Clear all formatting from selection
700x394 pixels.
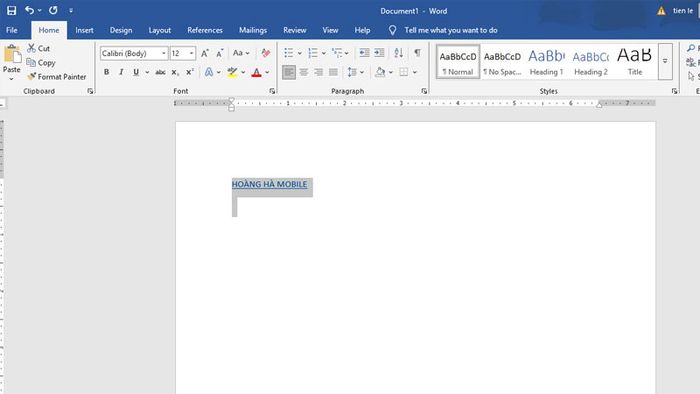(x=266, y=53)
